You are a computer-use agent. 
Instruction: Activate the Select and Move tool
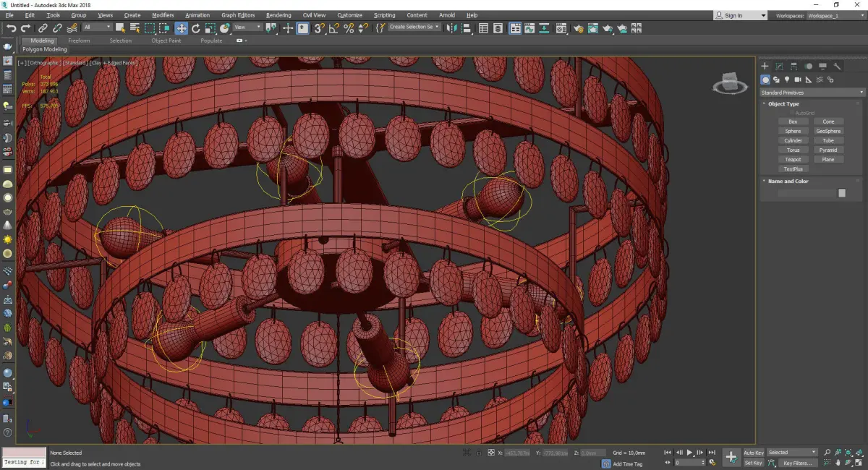181,28
